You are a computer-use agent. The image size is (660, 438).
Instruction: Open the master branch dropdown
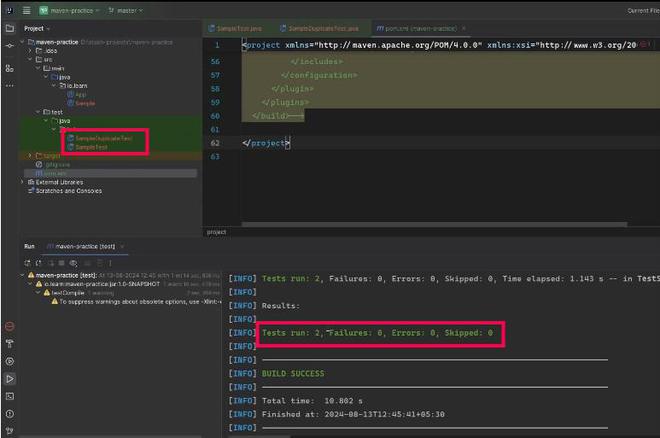point(126,11)
